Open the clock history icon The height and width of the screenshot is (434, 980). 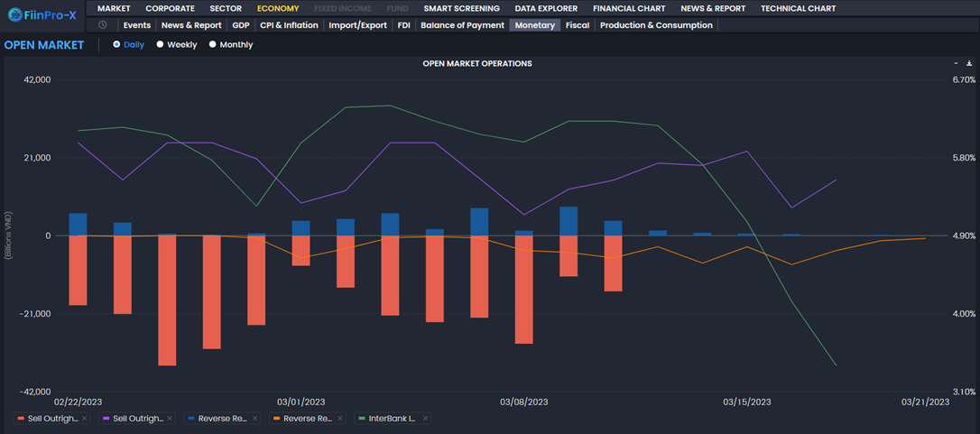click(103, 25)
